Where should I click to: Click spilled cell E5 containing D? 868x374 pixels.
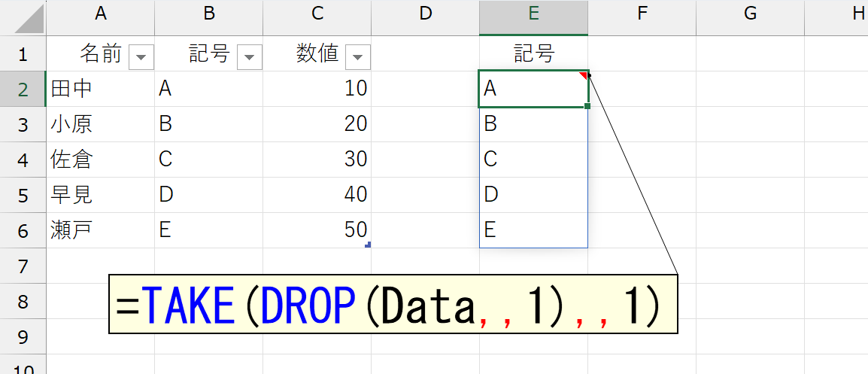(533, 196)
